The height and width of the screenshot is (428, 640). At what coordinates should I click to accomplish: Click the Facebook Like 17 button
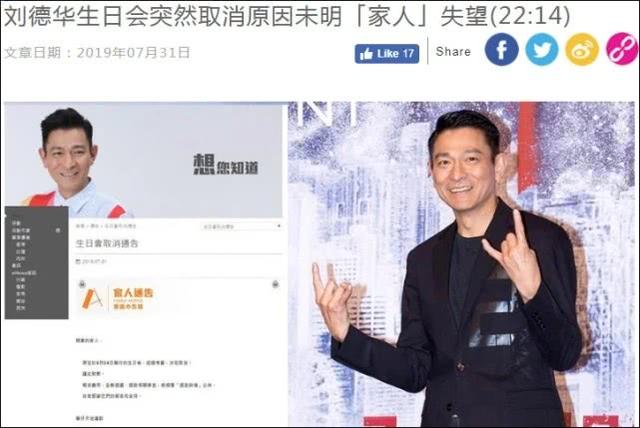coord(387,53)
